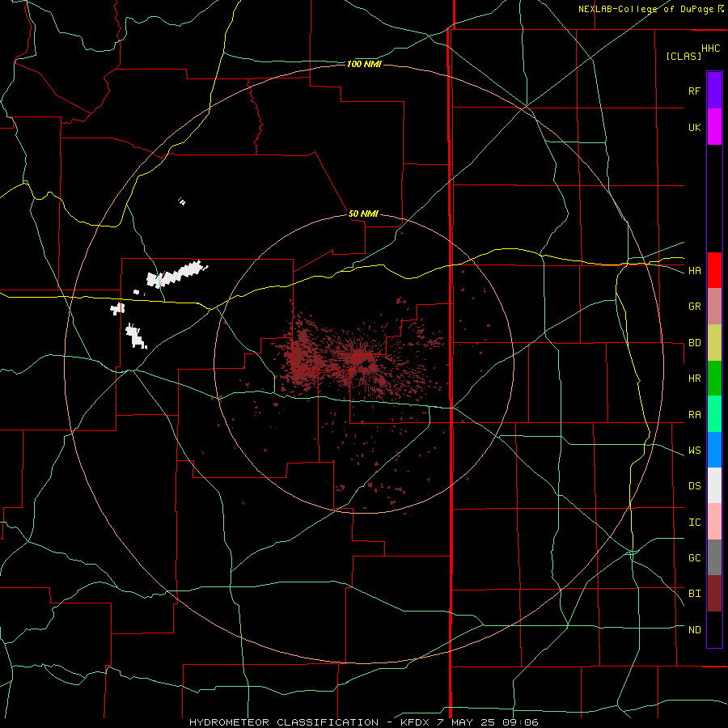Image resolution: width=728 pixels, height=728 pixels.
Task: Click the 'UK' legend label
Action: [x=694, y=127]
